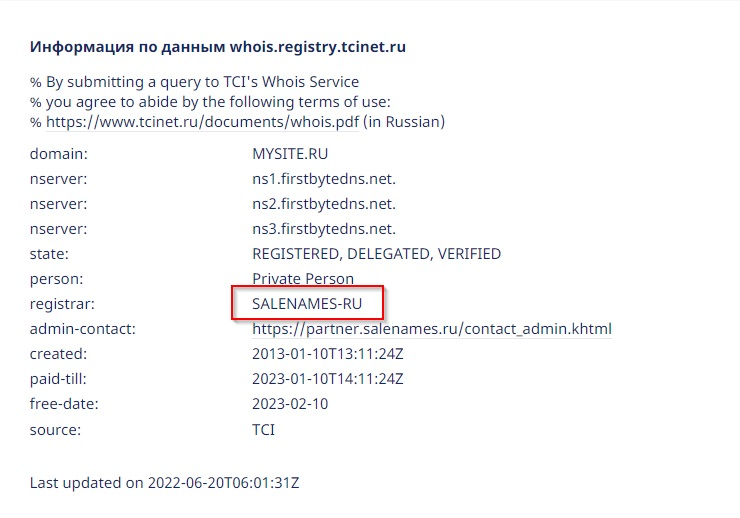This screenshot has height=518, width=740.
Task: Click the Last updated timestamp line
Action: (165, 483)
